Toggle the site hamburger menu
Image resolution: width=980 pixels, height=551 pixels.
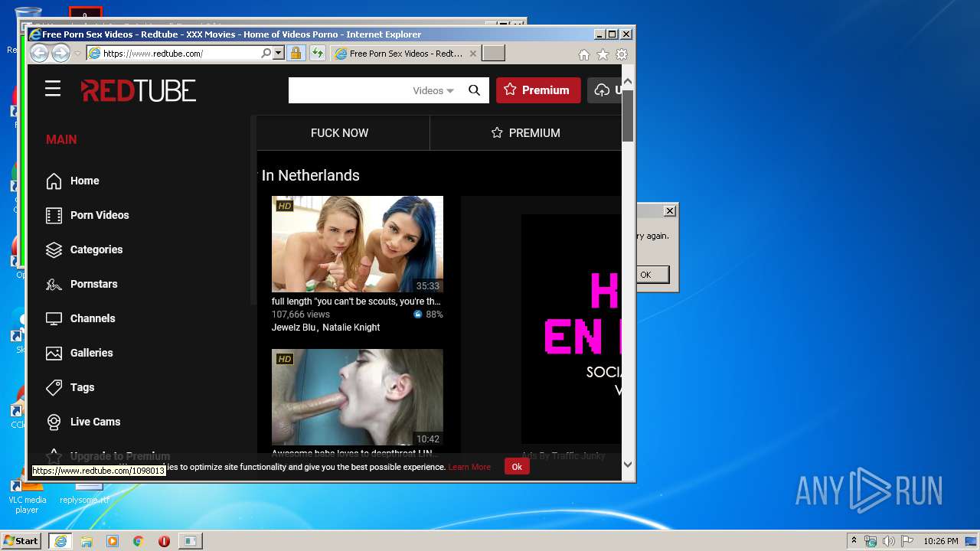53,90
